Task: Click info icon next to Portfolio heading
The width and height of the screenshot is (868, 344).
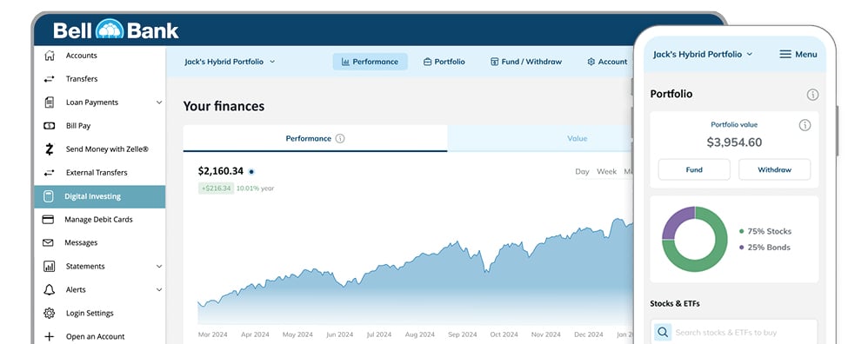Action: coord(812,95)
